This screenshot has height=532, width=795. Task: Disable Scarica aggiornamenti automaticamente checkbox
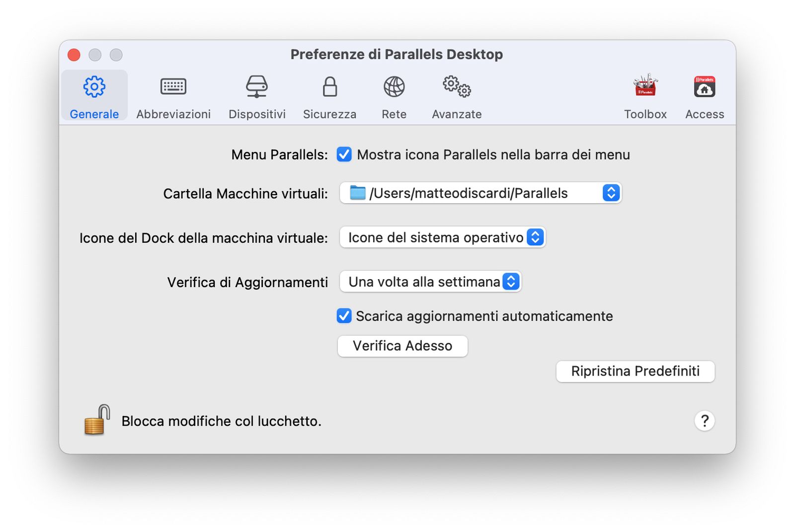(x=344, y=316)
